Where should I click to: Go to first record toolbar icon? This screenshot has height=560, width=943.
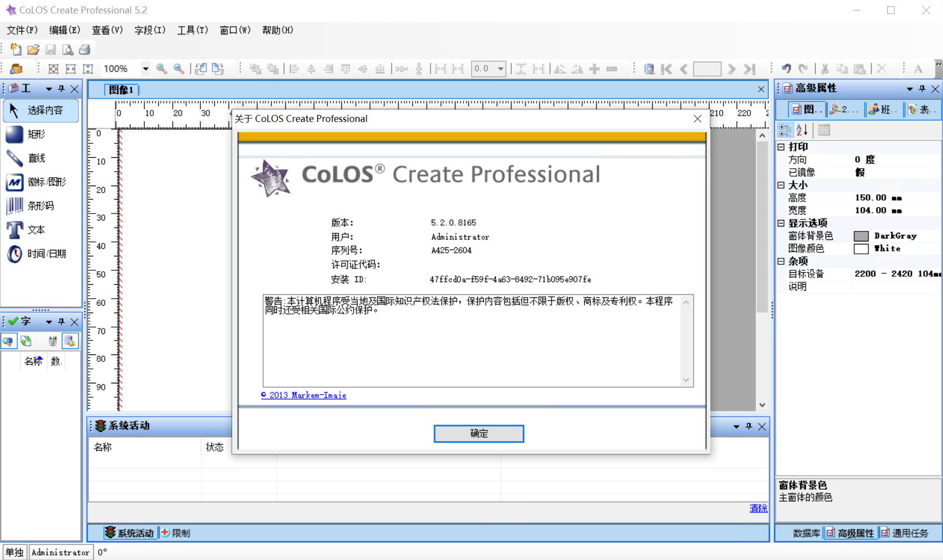[x=667, y=69]
